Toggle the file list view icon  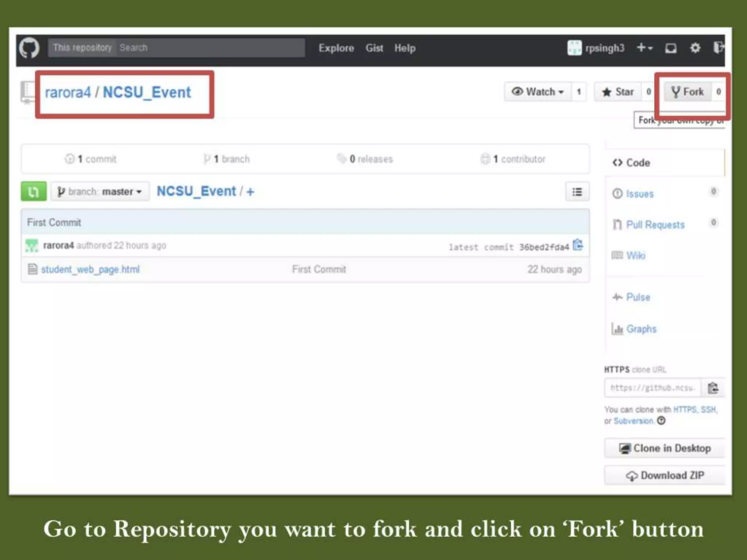pos(577,192)
